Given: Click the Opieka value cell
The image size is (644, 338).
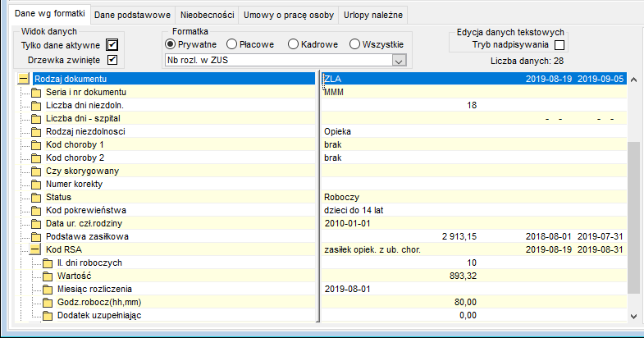Looking at the screenshot, I should click(x=337, y=131).
